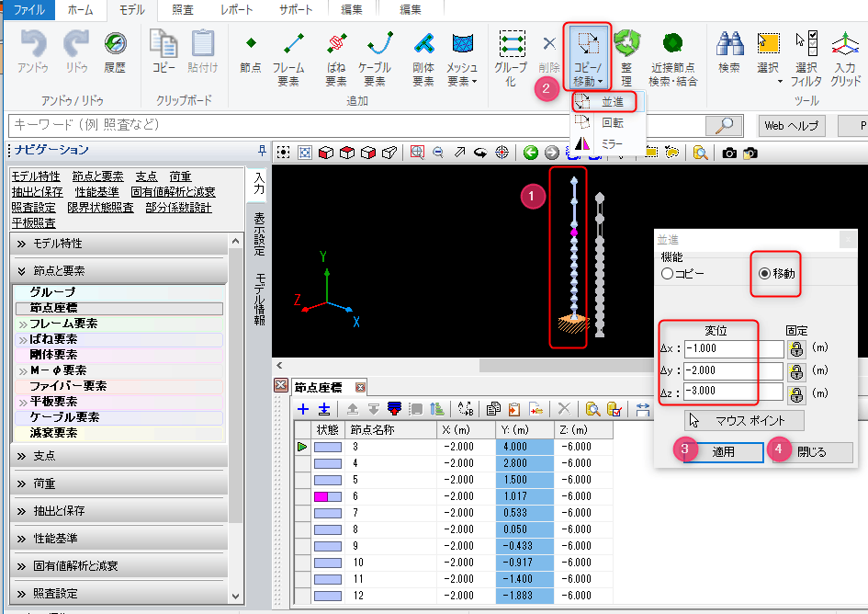Select the 移動 radio button
The image size is (868, 614).
click(763, 274)
